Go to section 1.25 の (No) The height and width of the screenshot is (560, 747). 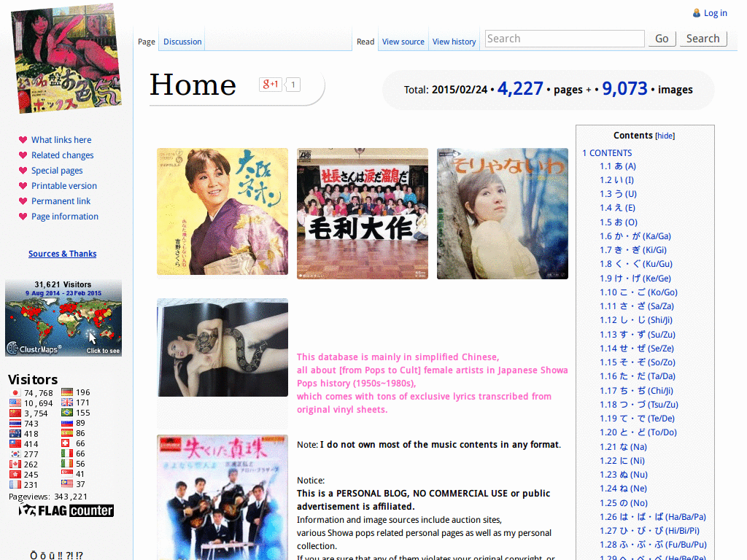tap(624, 503)
